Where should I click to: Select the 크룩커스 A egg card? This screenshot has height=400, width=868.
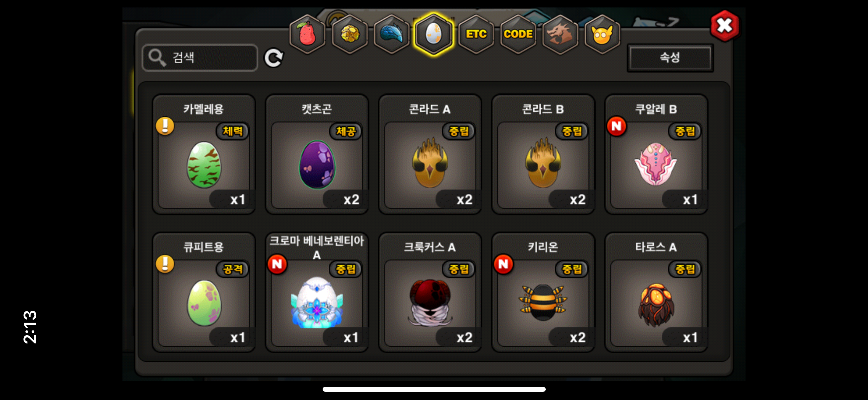pyautogui.click(x=430, y=292)
